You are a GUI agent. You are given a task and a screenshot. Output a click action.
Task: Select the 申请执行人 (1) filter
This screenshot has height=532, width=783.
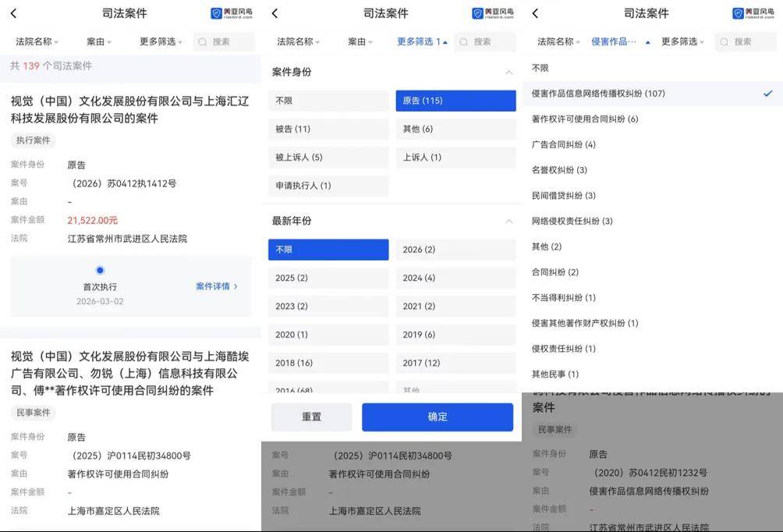pos(328,186)
